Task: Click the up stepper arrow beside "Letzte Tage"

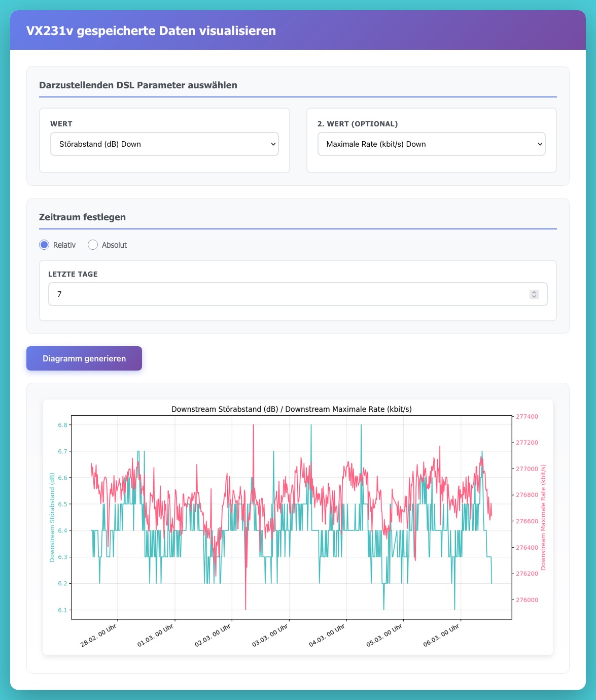Action: 534,291
